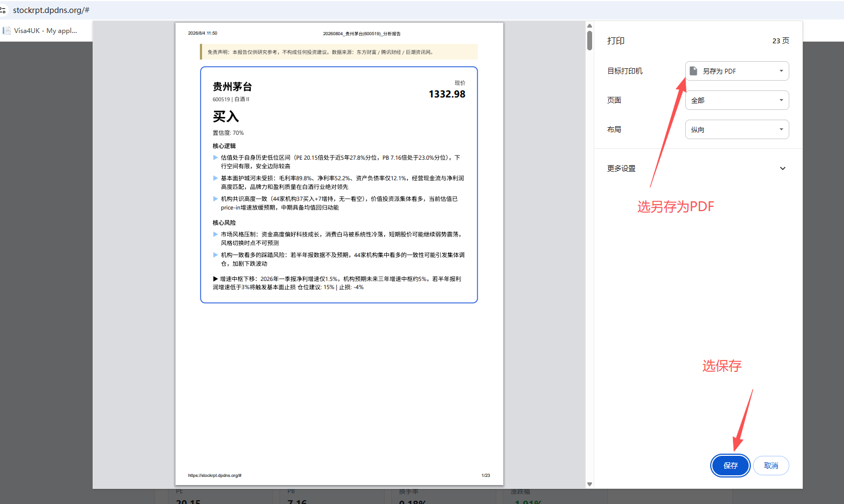Click the preview scrollbar thumb
Screen dimensions: 844x504
589,41
